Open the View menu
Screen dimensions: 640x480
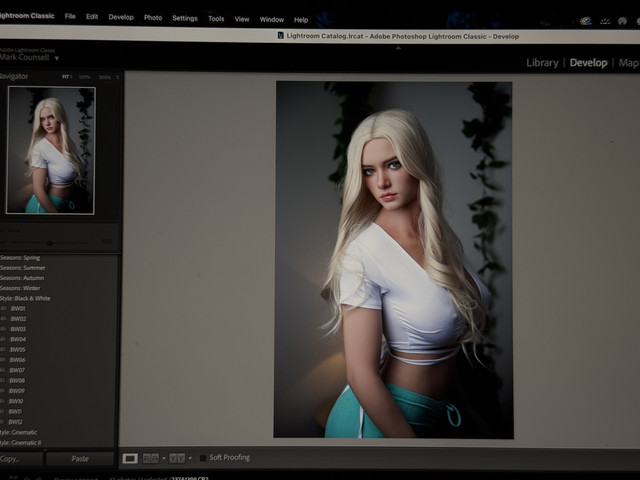(242, 19)
